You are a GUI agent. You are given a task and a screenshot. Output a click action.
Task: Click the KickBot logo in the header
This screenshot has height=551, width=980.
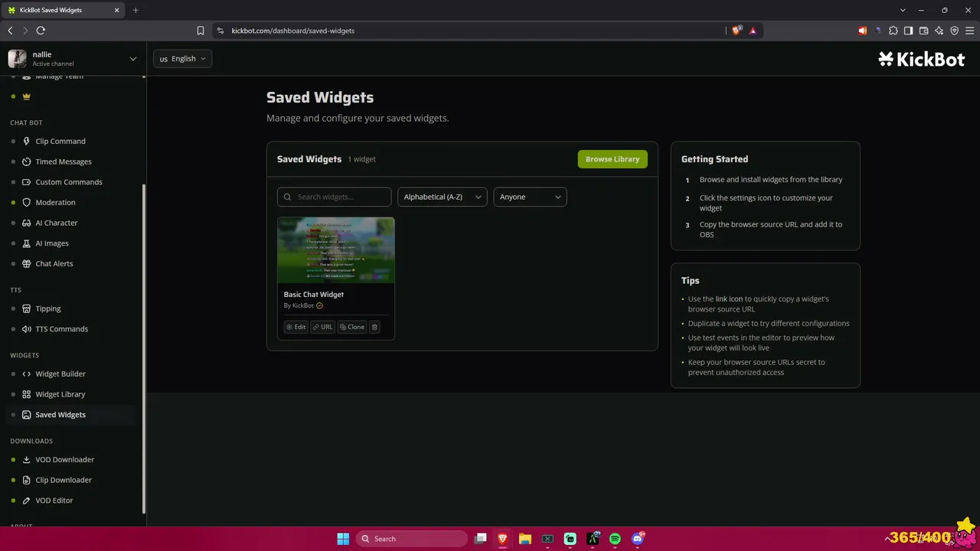(x=922, y=59)
